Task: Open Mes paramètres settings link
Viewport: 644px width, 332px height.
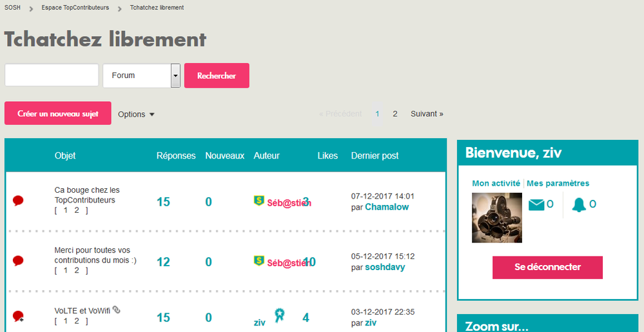Action: point(558,183)
